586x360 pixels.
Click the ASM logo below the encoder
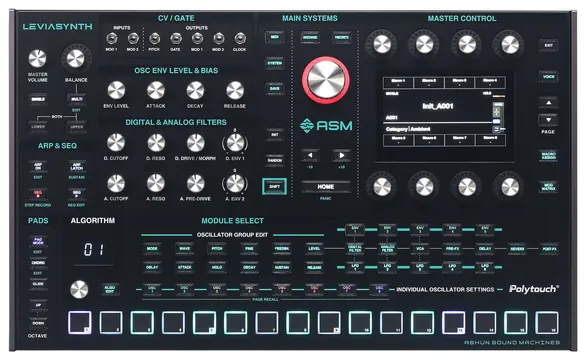326,126
